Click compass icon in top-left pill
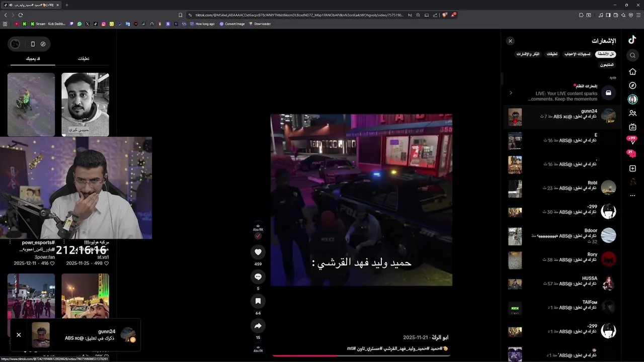The width and height of the screenshot is (644, 362). coord(43,44)
